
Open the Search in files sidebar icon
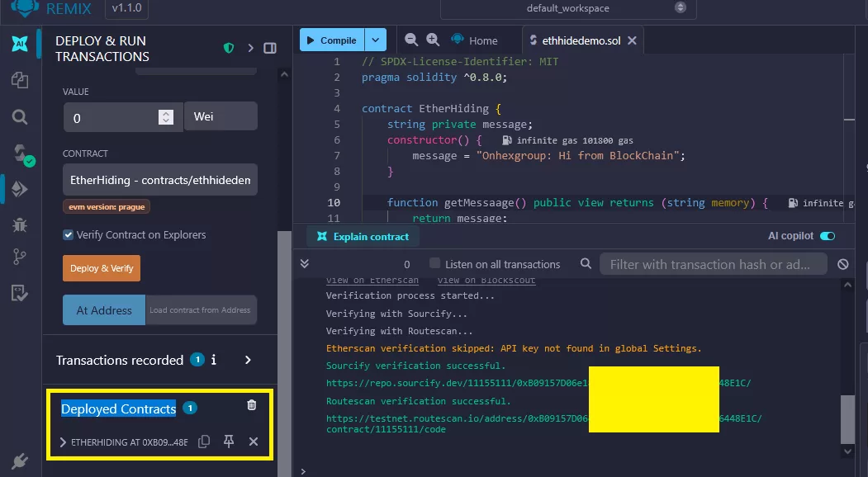click(20, 116)
